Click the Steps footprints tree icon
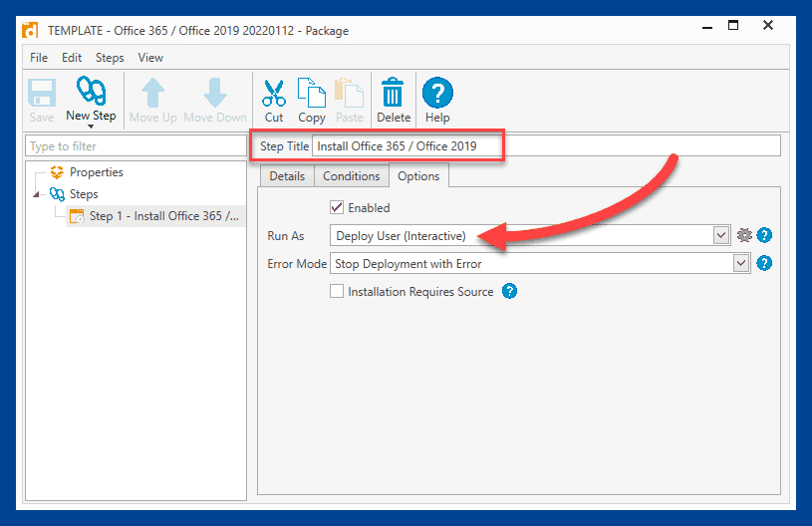Viewport: 812px width, 526px height. (57, 194)
